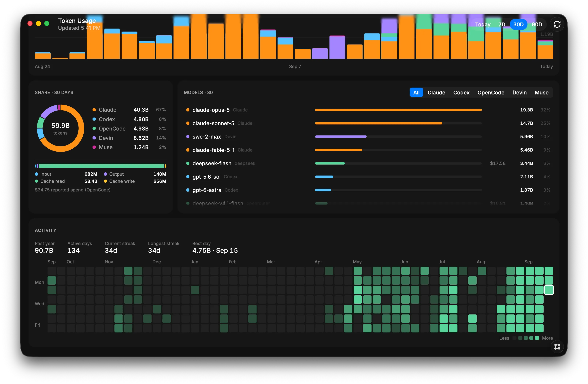Click the SHARE · 30 DAYS heading
Screen dimensions: 588x384
[54, 92]
